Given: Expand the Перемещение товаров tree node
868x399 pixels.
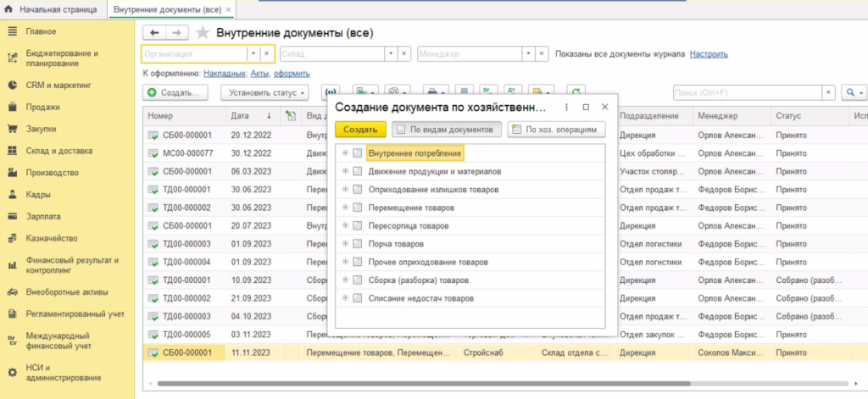Looking at the screenshot, I should [x=345, y=208].
